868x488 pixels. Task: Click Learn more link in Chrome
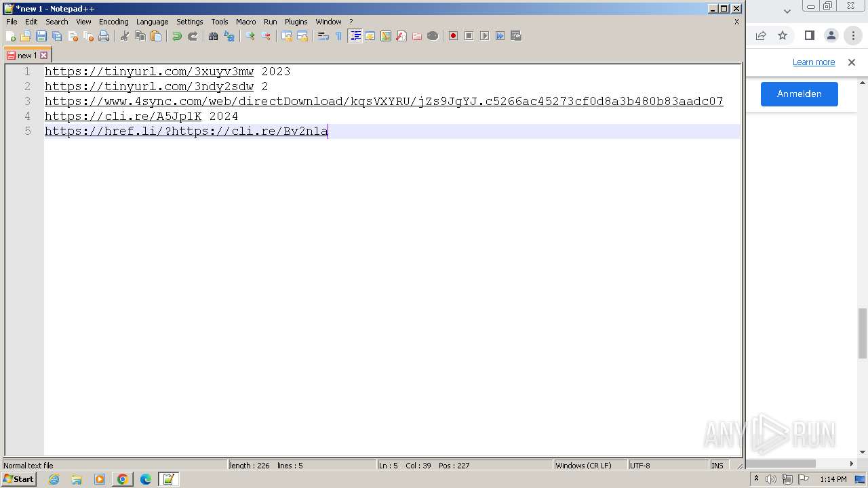814,62
